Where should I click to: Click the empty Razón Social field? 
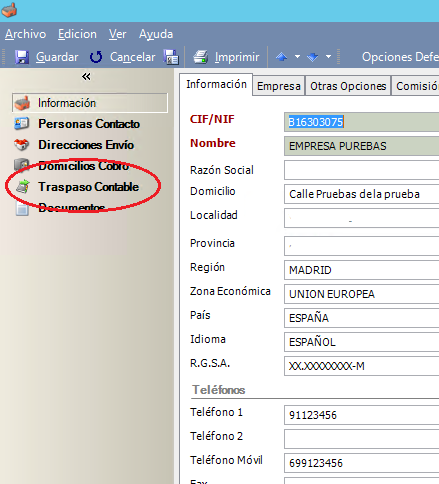pyautogui.click(x=362, y=170)
